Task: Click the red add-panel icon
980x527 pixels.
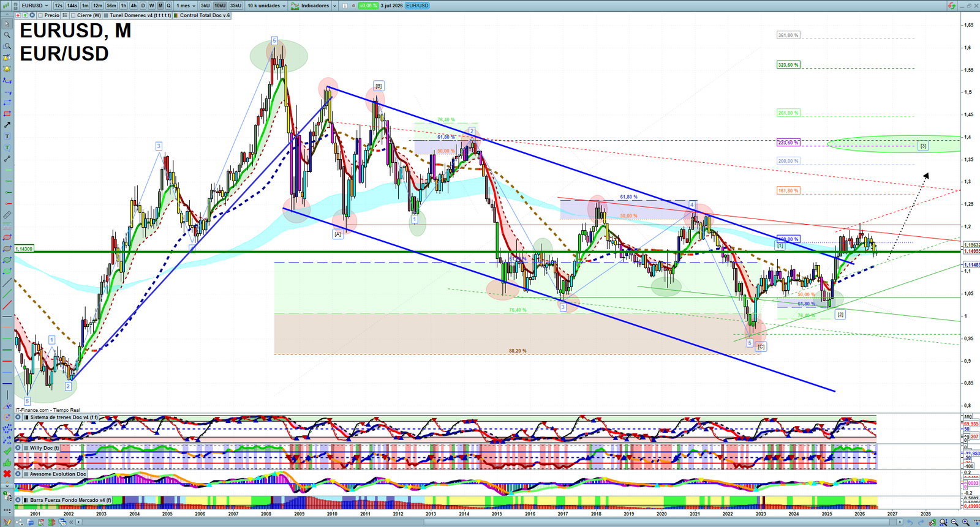Action: [x=18, y=15]
